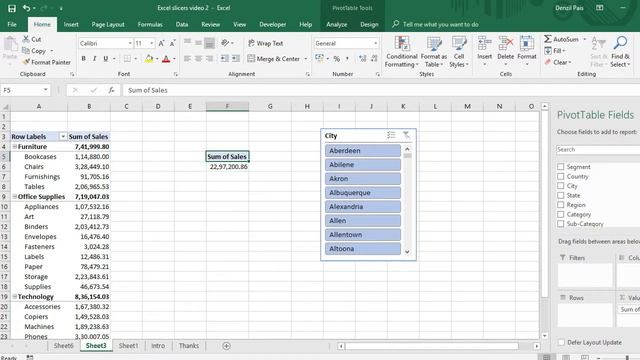Decrease font size with smaller A icon
The image size is (640, 360).
tap(173, 43)
